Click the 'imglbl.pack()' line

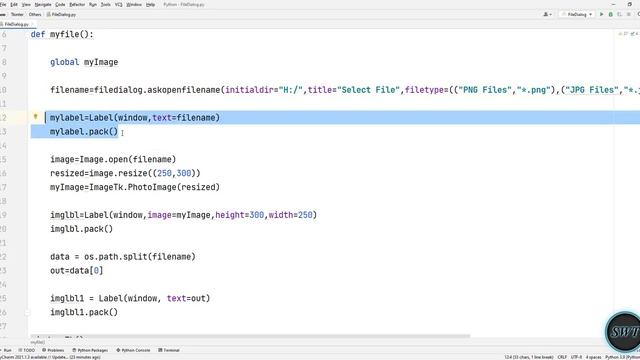81,229
